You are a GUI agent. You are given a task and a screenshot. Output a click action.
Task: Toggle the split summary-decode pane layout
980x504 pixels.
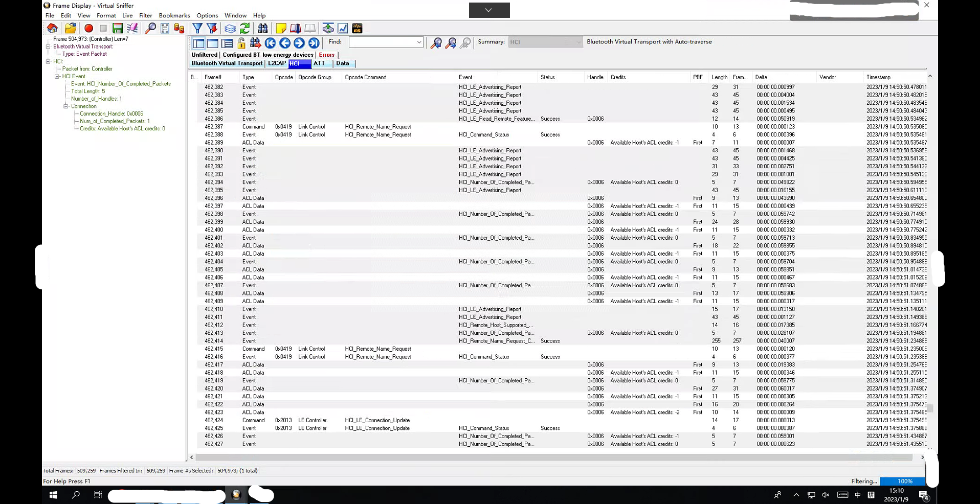[198, 42]
